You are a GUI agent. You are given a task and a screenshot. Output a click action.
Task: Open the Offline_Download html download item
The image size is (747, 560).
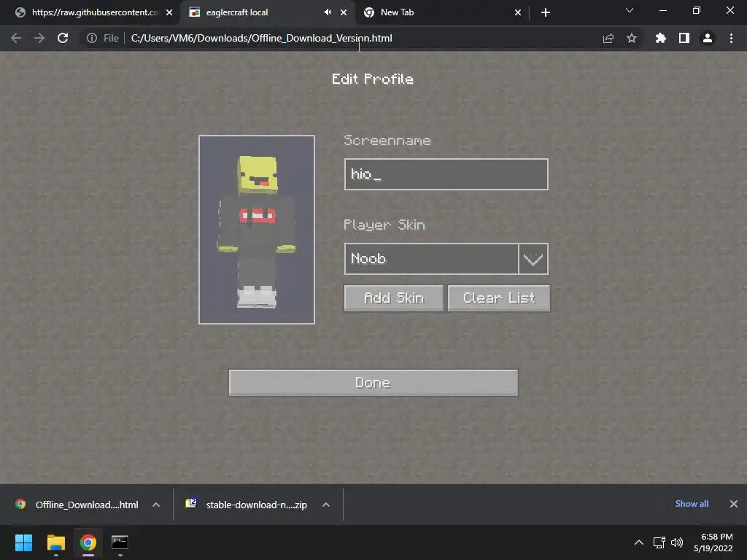click(x=77, y=505)
